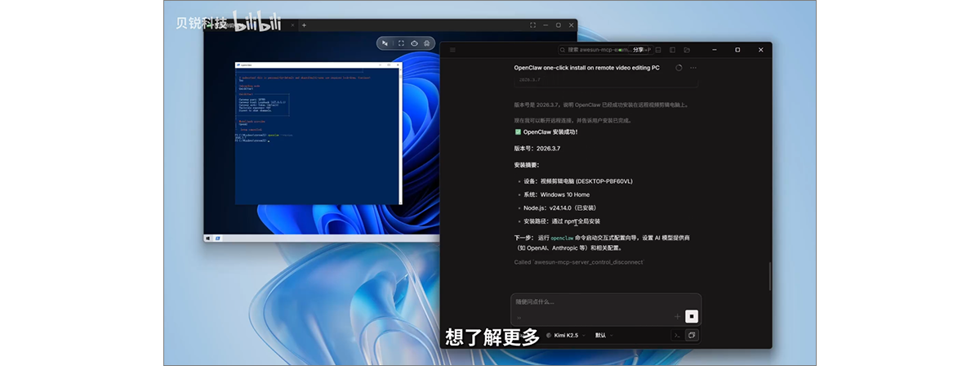Screen dimensions: 980x366
Task: Select text 版本号：2026.3.7 in bold
Action: coord(537,149)
